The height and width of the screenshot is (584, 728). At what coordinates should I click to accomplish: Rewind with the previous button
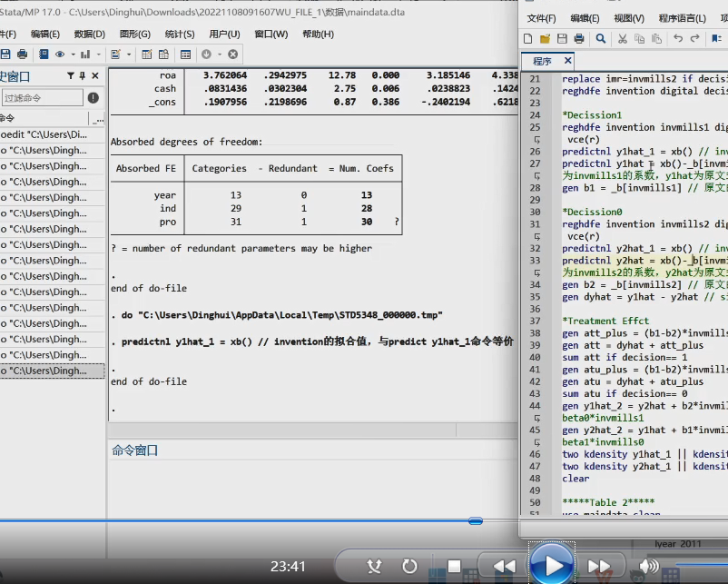pos(504,567)
